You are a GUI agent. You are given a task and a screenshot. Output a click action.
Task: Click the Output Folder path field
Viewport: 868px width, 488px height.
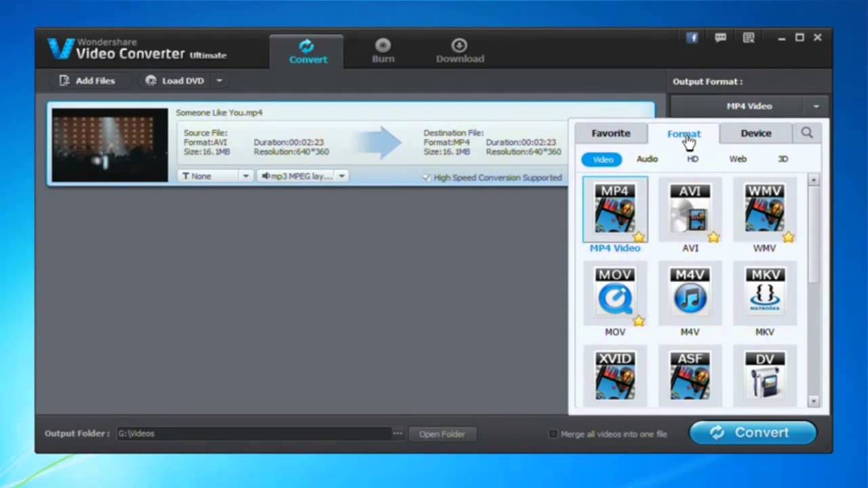[x=254, y=434]
